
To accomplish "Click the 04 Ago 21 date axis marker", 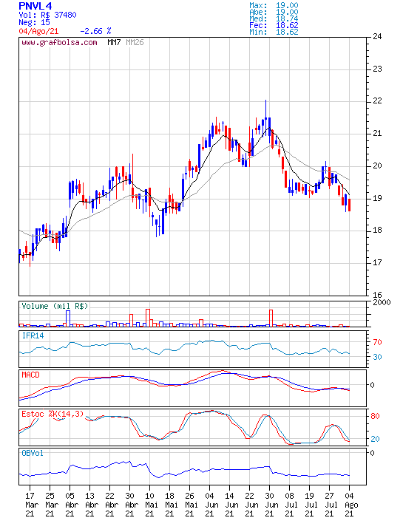I will pos(349,505).
